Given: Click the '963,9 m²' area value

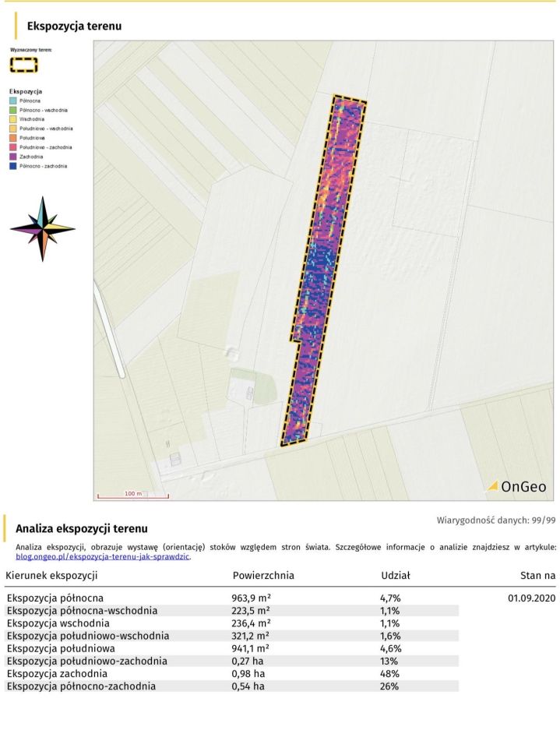Looking at the screenshot, I should [252, 598].
